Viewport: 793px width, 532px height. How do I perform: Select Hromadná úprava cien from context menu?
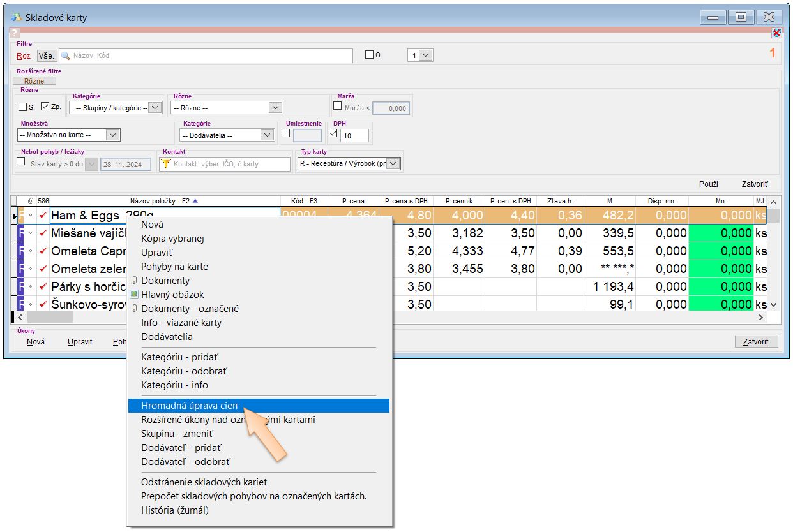pos(189,406)
